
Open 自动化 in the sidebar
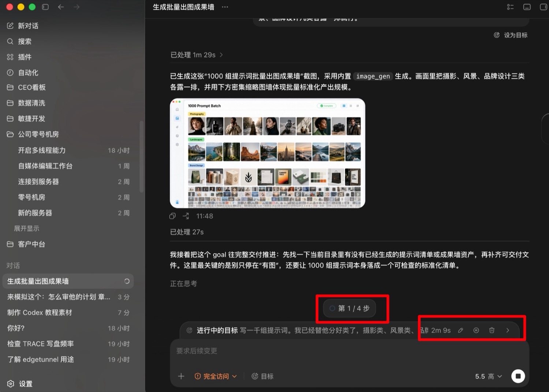pyautogui.click(x=23, y=72)
